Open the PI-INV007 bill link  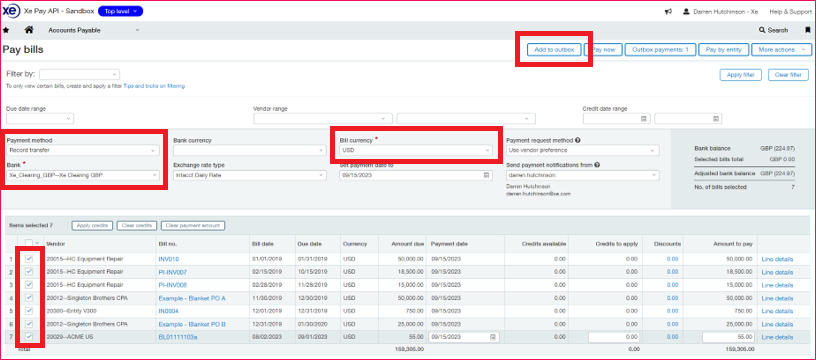[172, 272]
